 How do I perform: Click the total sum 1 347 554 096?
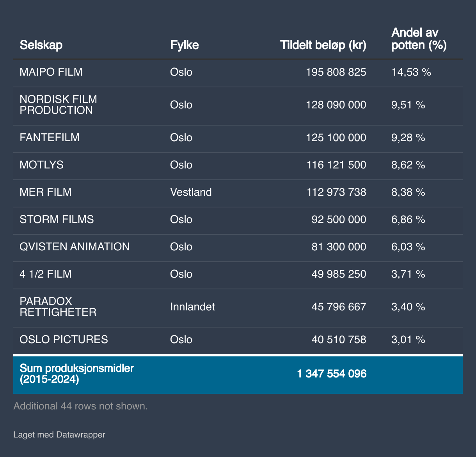[332, 374]
